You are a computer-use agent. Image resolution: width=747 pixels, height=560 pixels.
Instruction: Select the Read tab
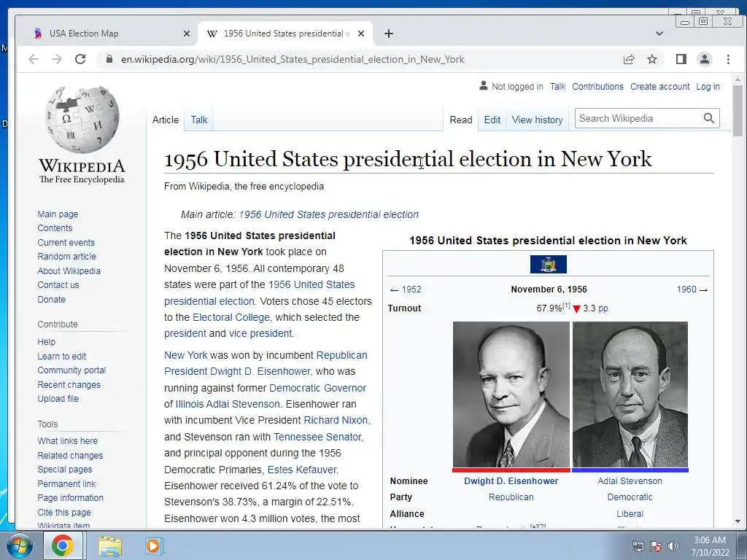tap(461, 120)
